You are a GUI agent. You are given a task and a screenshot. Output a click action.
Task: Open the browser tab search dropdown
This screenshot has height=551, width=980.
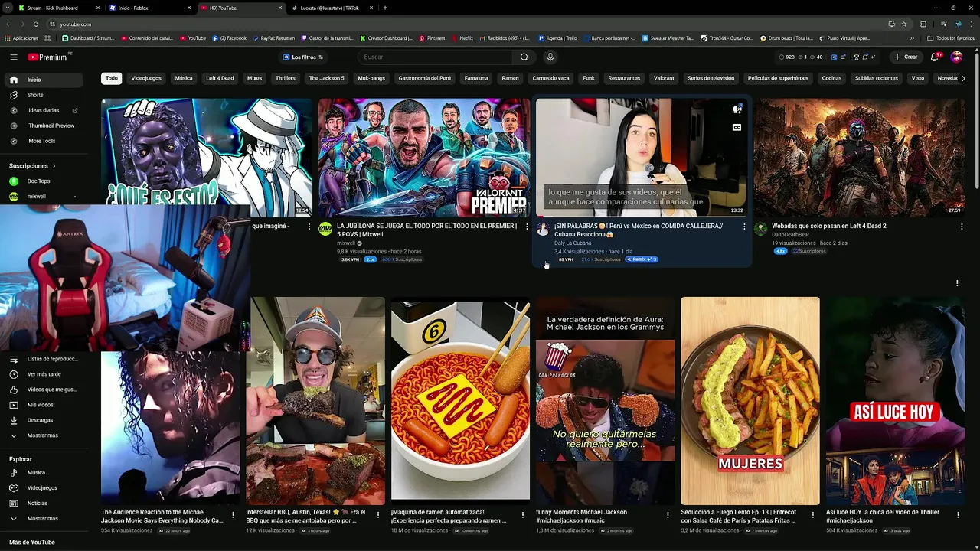pos(8,8)
